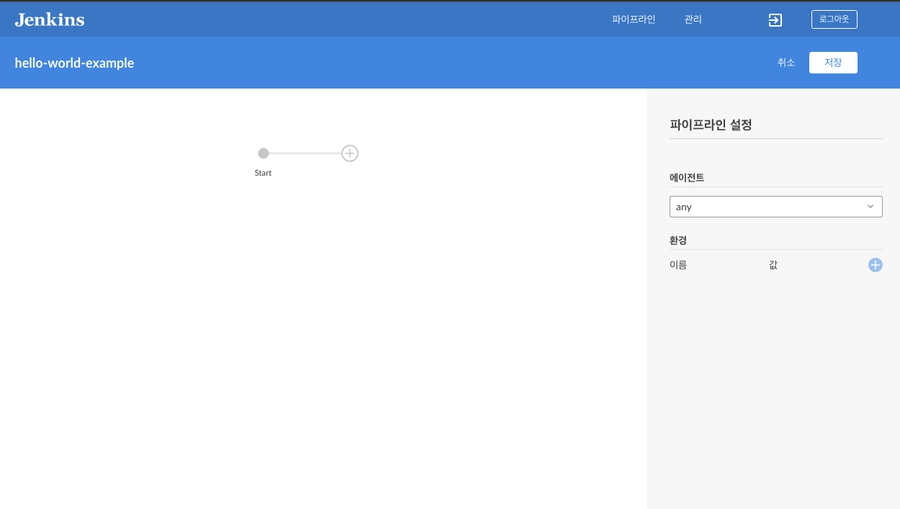Log out using the 로그아웃 button
Image resolution: width=900 pixels, height=509 pixels.
tap(833, 19)
